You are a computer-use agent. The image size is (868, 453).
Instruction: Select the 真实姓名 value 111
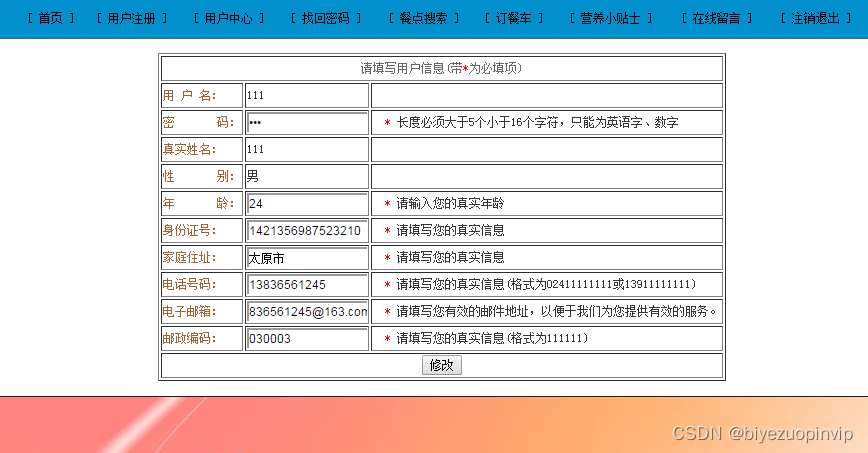click(255, 150)
